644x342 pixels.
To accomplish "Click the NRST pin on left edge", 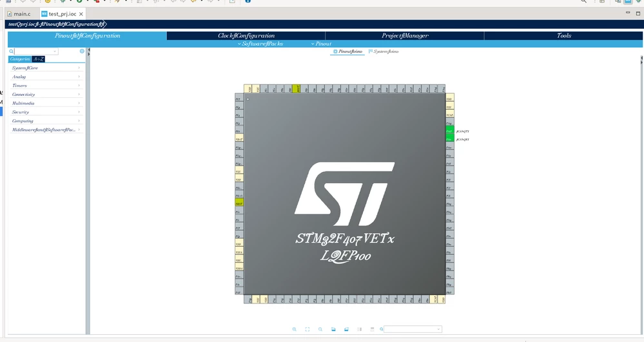I will 239,204.
